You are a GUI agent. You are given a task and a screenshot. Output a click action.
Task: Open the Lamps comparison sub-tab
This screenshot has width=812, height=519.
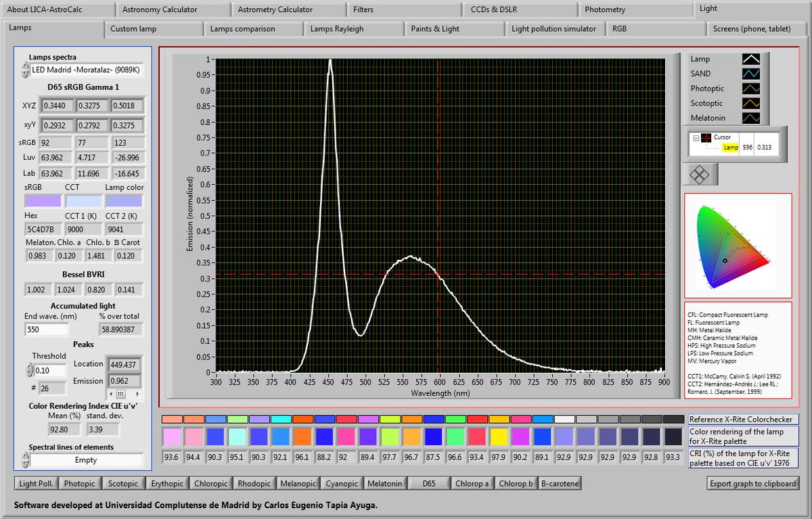coord(254,29)
